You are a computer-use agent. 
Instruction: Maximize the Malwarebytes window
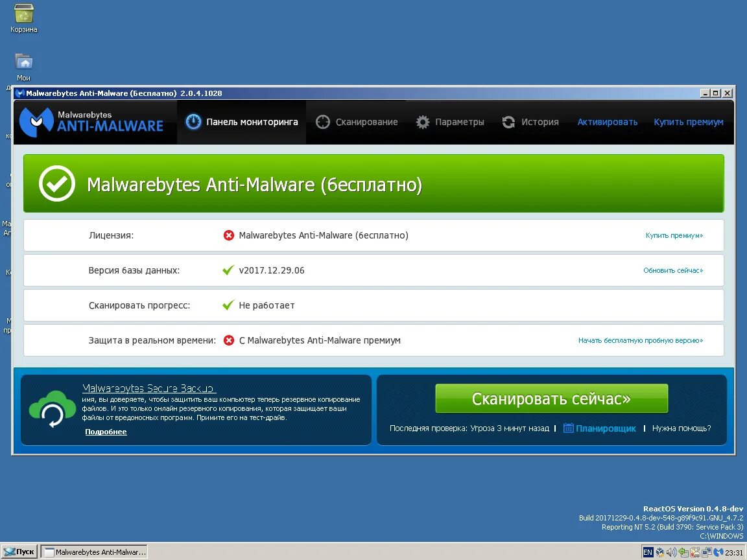716,93
